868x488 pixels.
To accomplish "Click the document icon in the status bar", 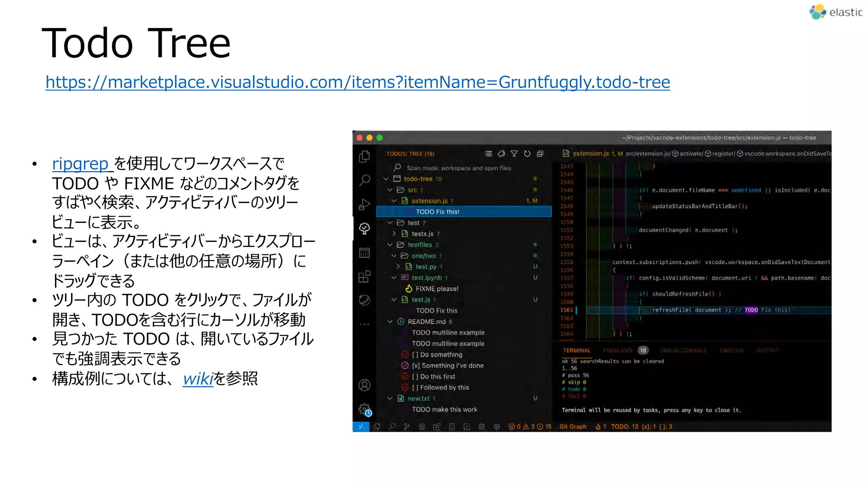I will pyautogui.click(x=452, y=427).
